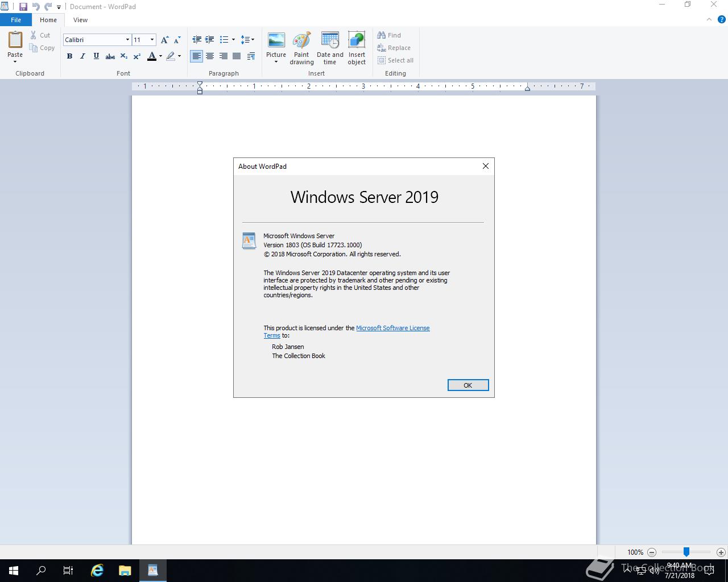Click WordPad taskbar button
728x582 pixels.
pos(152,571)
